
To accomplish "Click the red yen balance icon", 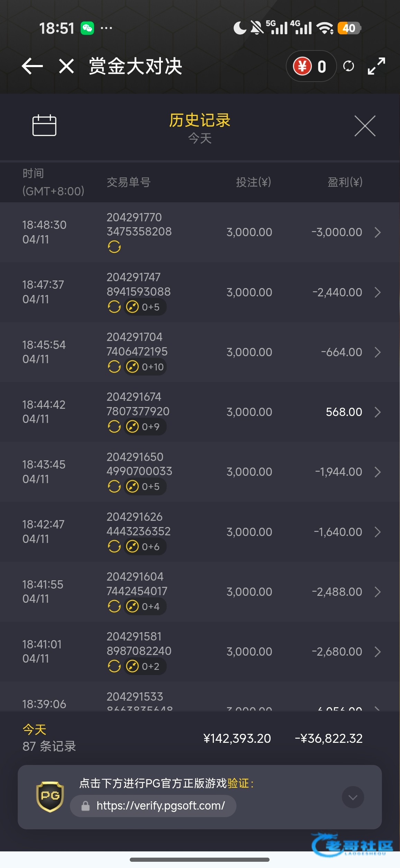I will [302, 66].
